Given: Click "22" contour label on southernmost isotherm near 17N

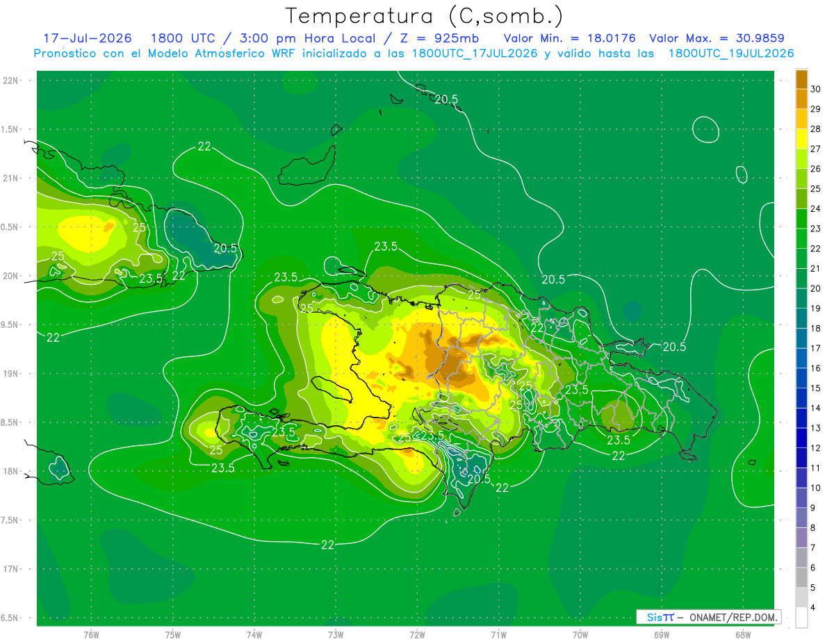Looking at the screenshot, I should click(328, 545).
